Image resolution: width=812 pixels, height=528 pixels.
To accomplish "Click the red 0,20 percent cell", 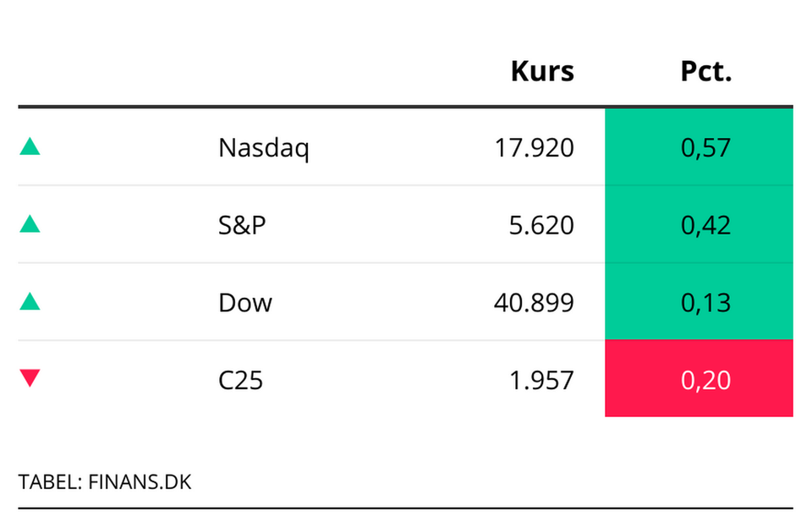I will pyautogui.click(x=699, y=380).
